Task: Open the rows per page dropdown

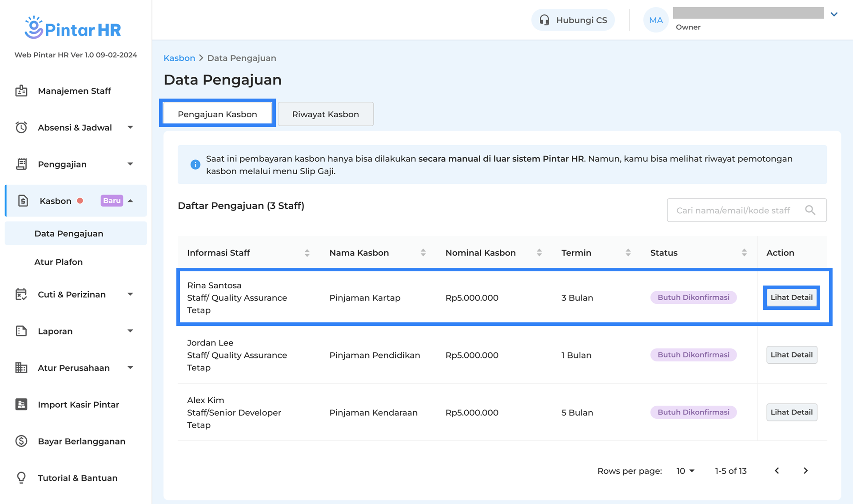Action: 686,471
